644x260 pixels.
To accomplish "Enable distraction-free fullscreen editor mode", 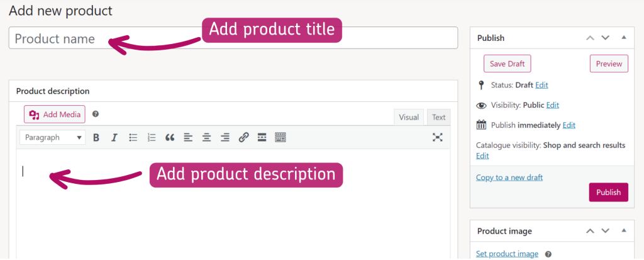I will [x=438, y=137].
